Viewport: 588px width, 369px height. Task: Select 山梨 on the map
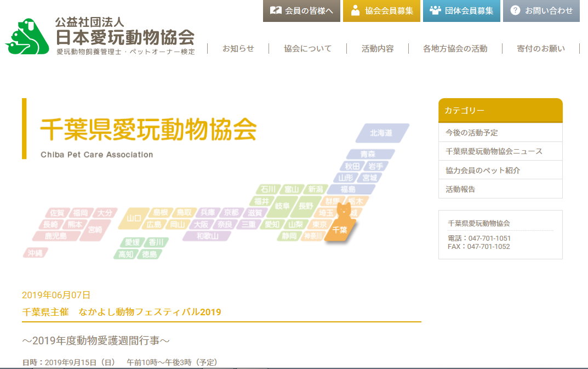pos(295,224)
